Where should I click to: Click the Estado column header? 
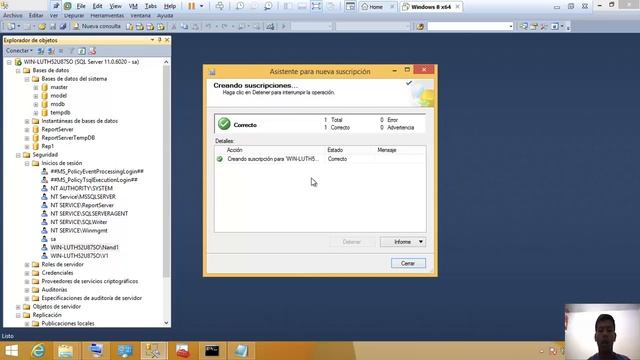tap(335, 150)
